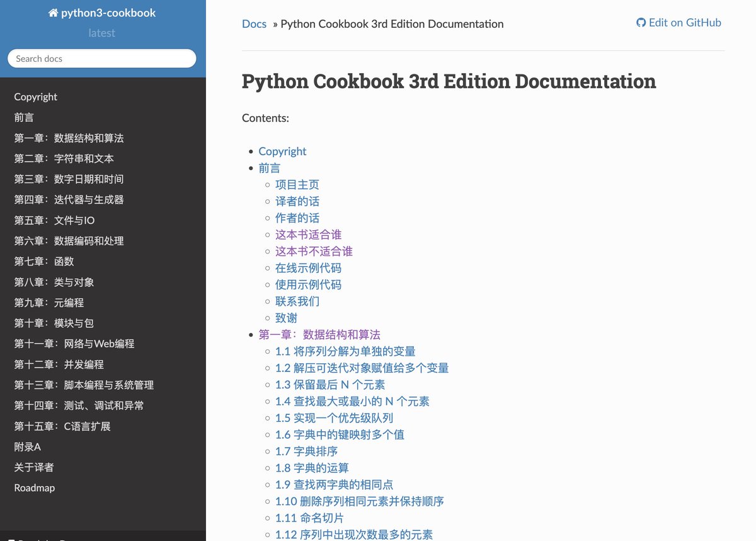Click 前言 in the Contents list

click(x=270, y=168)
